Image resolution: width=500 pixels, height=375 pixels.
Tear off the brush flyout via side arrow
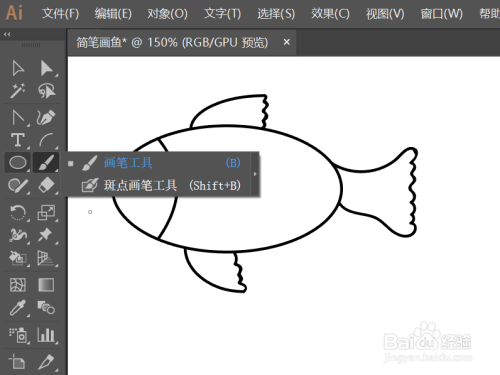(255, 174)
